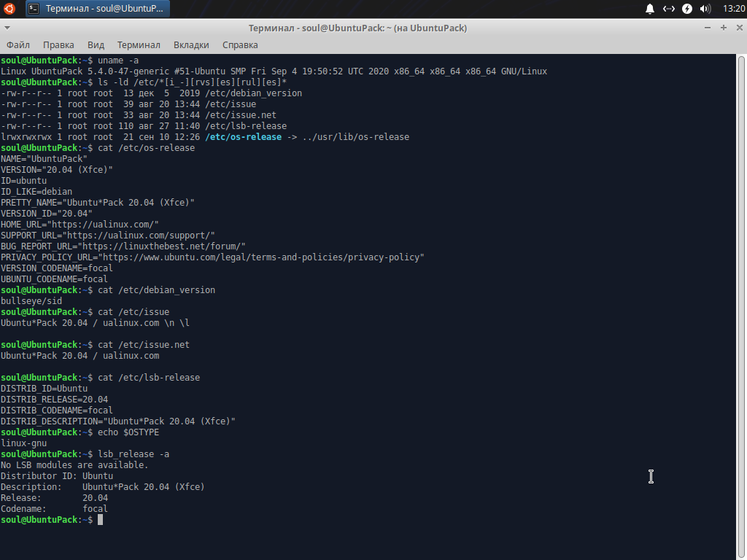Viewport: 747px width, 560px height.
Task: Close the terminal window
Action: (x=740, y=28)
